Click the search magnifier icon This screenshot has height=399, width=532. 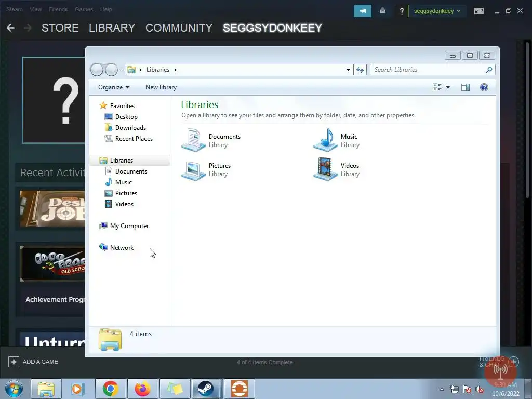pos(489,70)
